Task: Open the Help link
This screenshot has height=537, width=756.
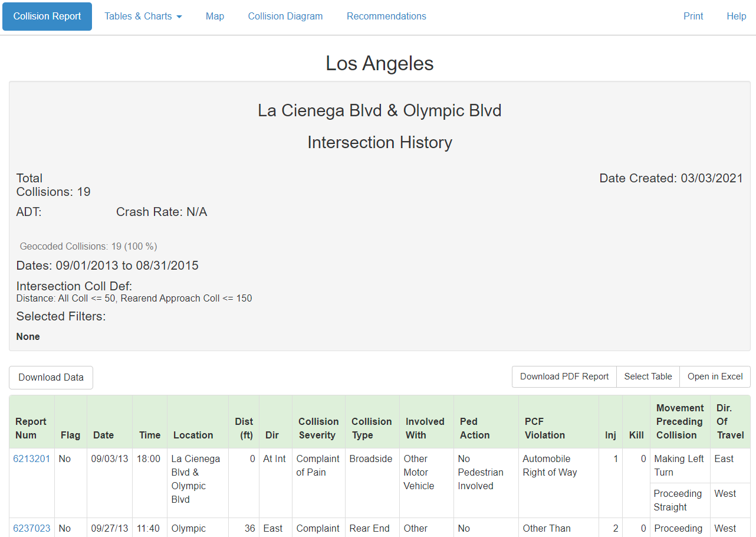Action: click(x=736, y=17)
